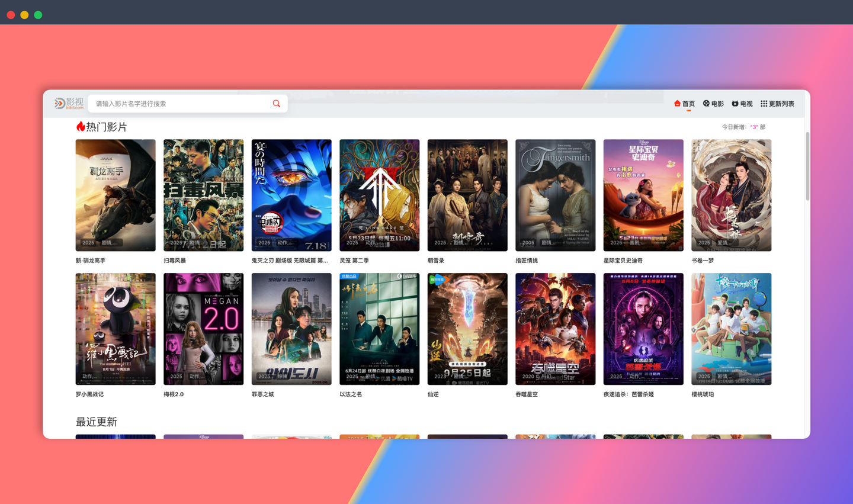
Task: Click the 吞噬星空 title link
Action: pos(527,394)
